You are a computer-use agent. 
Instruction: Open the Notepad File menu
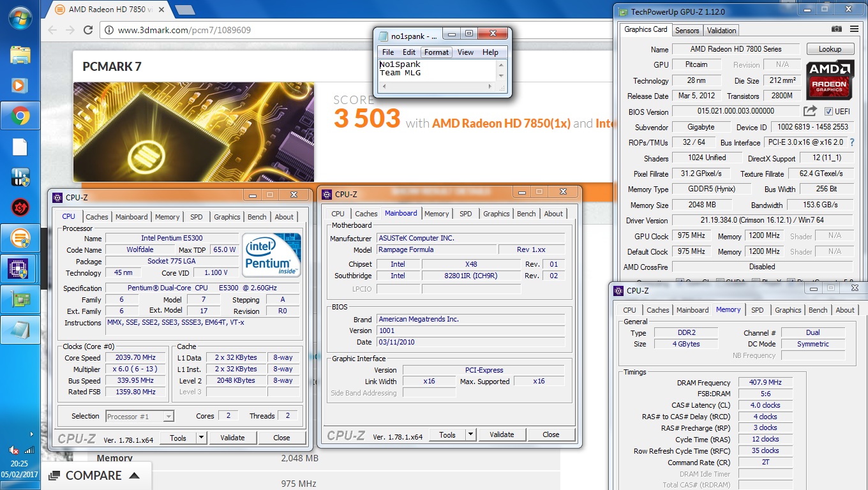click(388, 52)
